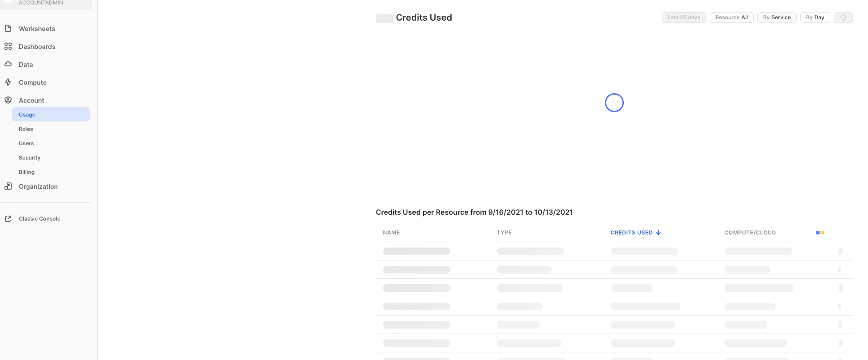The image size is (868, 360).
Task: Select Roles in the Account submenu
Action: point(26,129)
